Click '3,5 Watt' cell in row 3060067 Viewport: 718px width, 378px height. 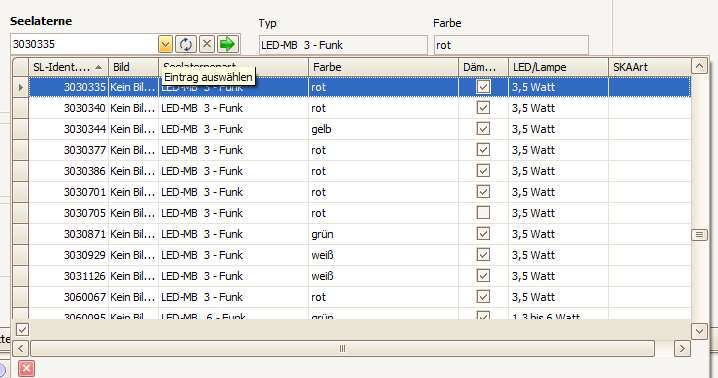(558, 297)
